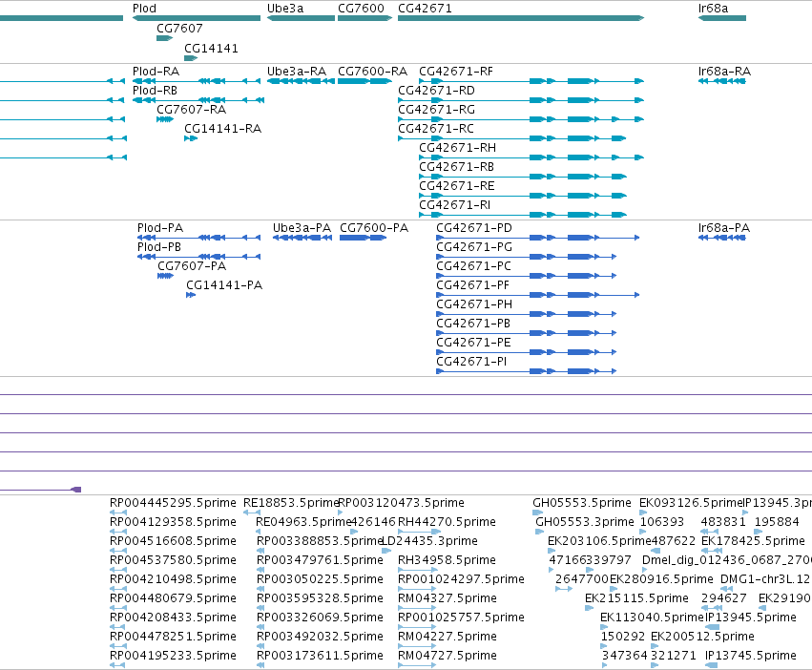
Task: Select protein CG42671-PD
Action: tap(538, 238)
